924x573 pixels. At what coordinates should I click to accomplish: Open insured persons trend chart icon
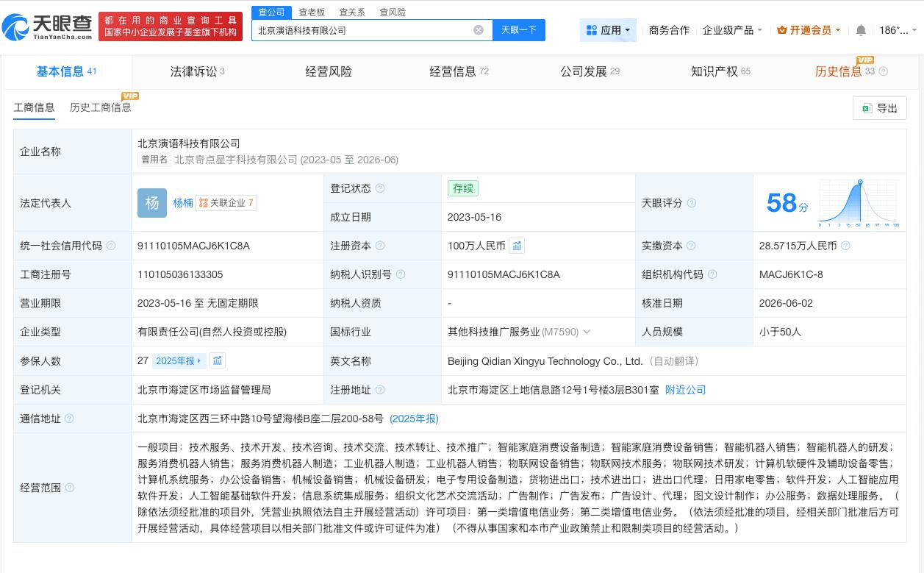pyautogui.click(x=218, y=360)
